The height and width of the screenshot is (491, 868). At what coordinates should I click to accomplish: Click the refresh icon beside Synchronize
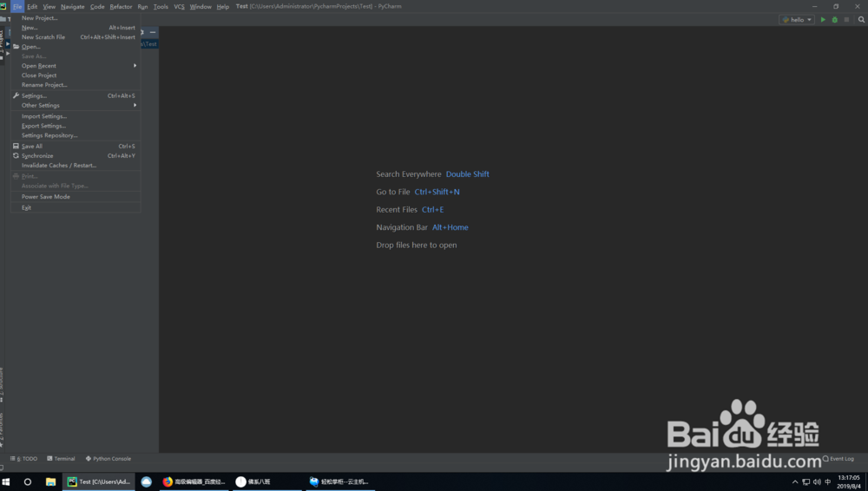click(16, 155)
